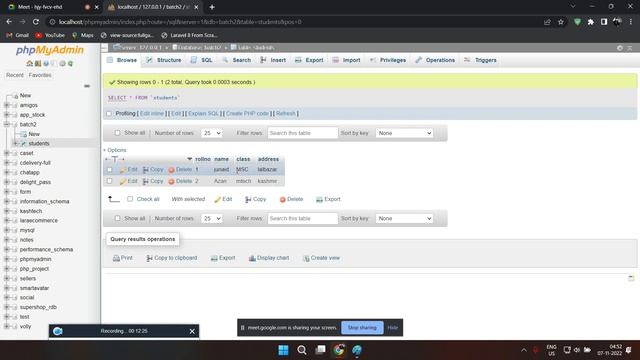Click the red Delete icon for row Azan
This screenshot has width=640, height=360.
tap(171, 181)
